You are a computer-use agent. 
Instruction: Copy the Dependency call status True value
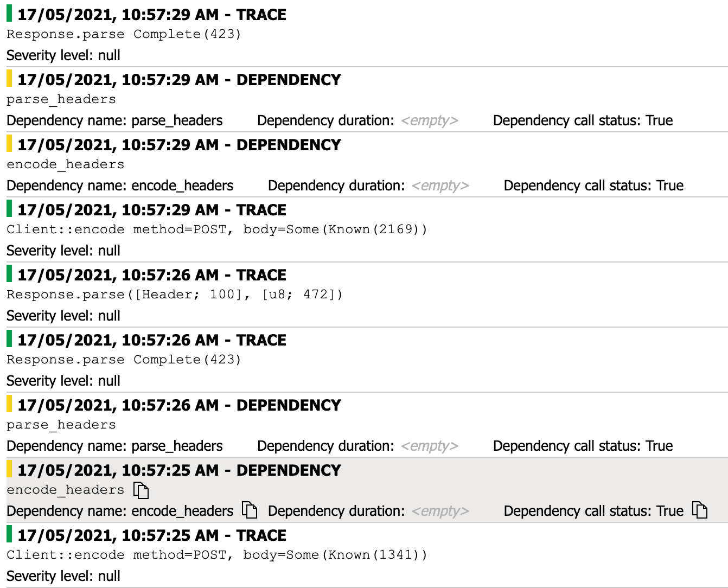[x=700, y=510]
